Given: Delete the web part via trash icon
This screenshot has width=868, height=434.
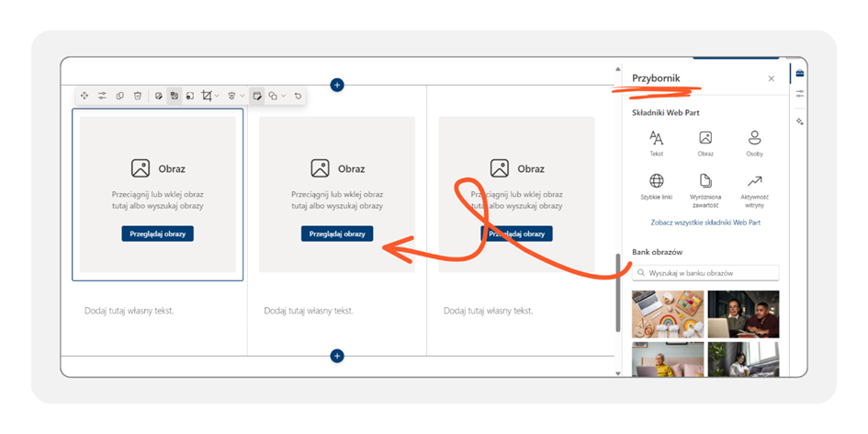Looking at the screenshot, I should (137, 96).
